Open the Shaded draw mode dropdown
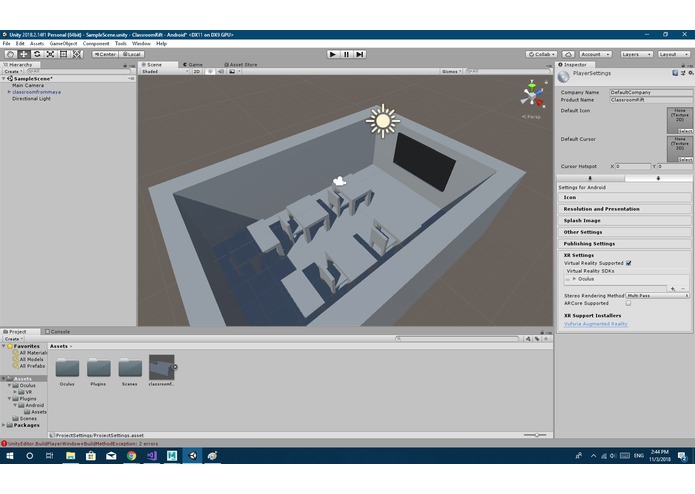Screen dimensions: 695x494 pyautogui.click(x=165, y=71)
